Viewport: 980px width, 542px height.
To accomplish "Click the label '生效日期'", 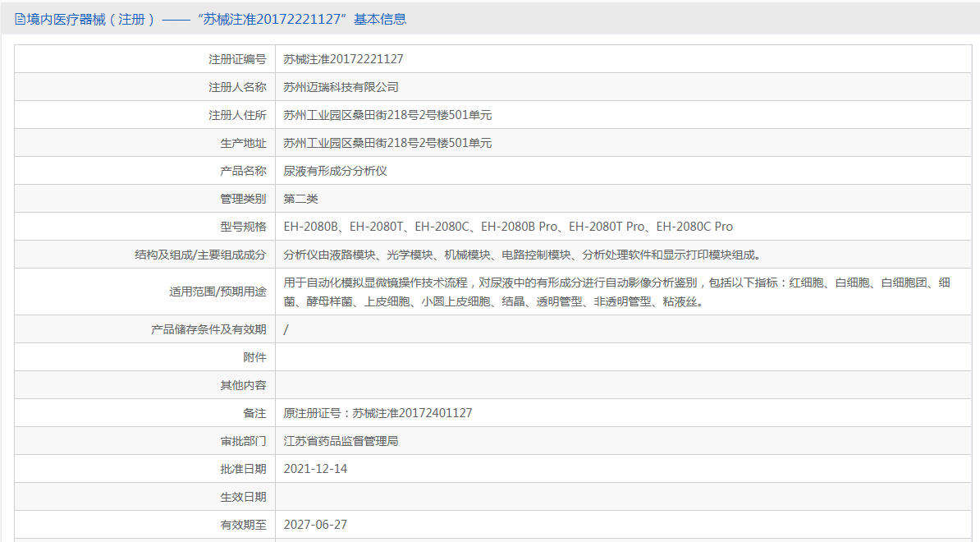I will [x=242, y=497].
